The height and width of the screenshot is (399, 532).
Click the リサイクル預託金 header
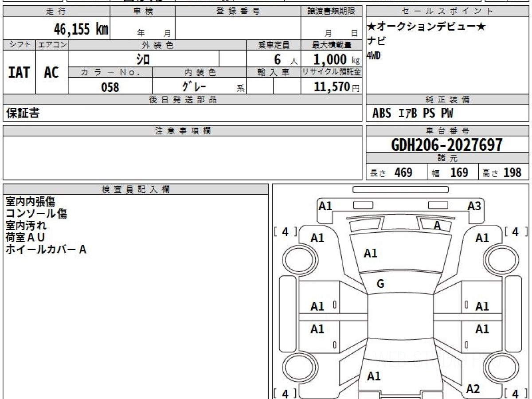[332, 72]
